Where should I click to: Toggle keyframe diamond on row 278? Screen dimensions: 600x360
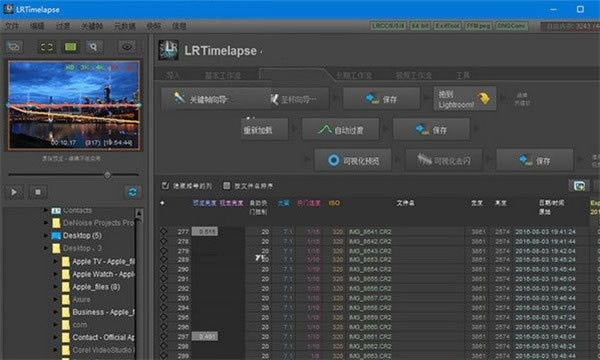pyautogui.click(x=164, y=241)
